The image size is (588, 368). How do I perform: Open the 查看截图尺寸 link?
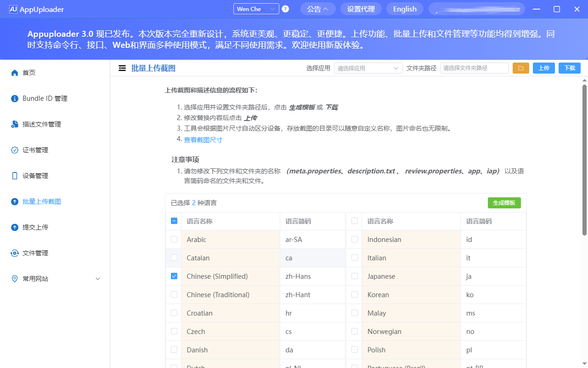coord(203,139)
